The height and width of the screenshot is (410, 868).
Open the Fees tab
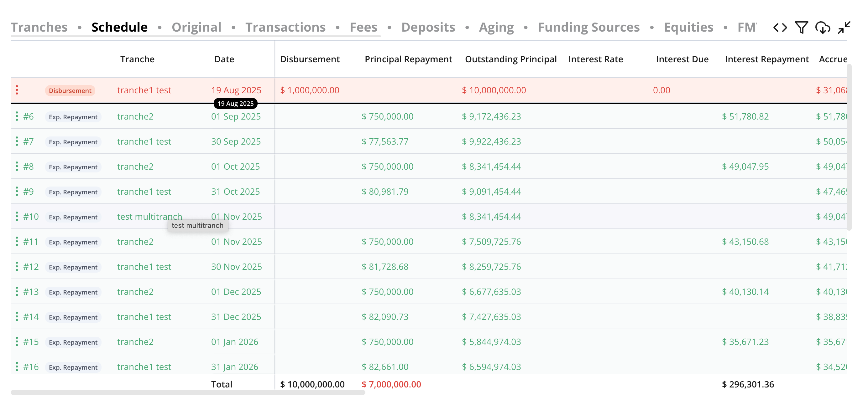point(363,27)
